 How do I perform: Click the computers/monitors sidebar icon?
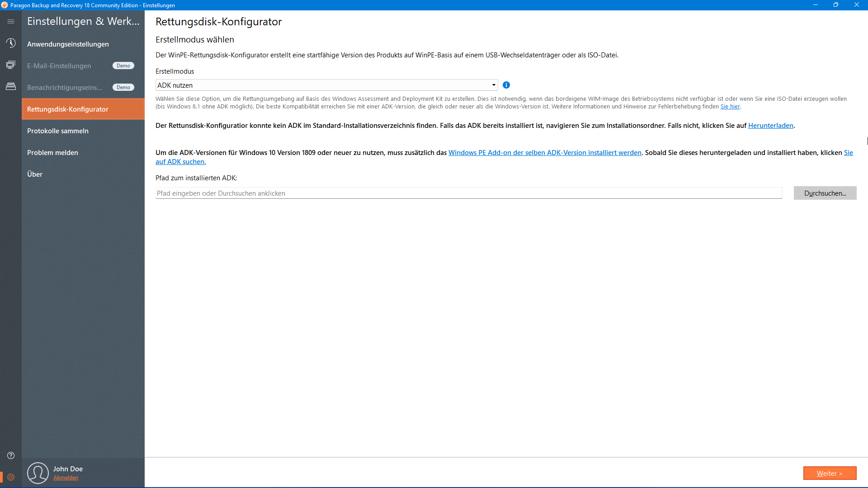(x=11, y=65)
